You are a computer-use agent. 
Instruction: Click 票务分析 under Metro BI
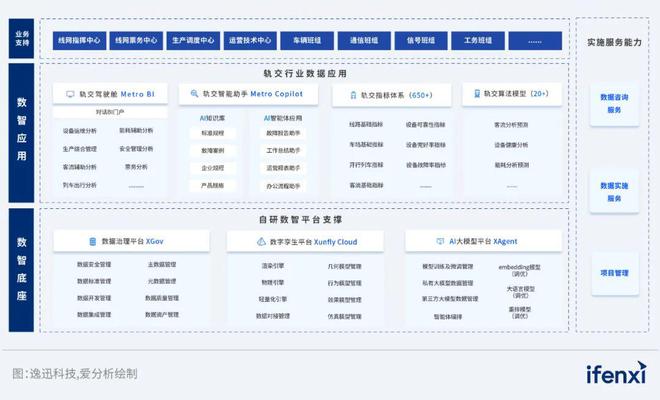[x=136, y=167]
